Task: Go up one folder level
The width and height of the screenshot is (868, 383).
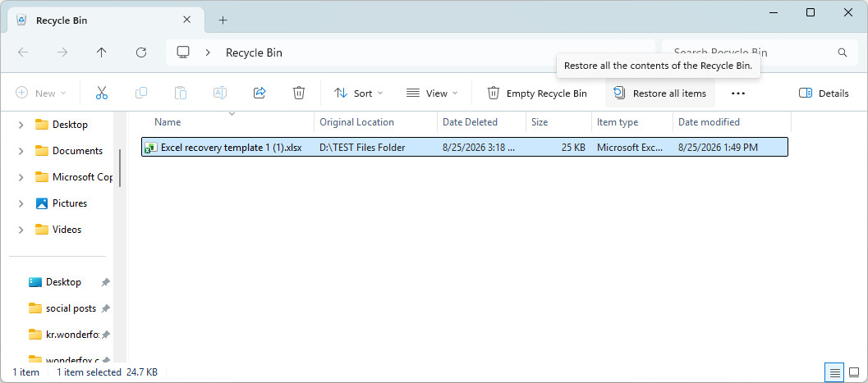Action: point(101,52)
